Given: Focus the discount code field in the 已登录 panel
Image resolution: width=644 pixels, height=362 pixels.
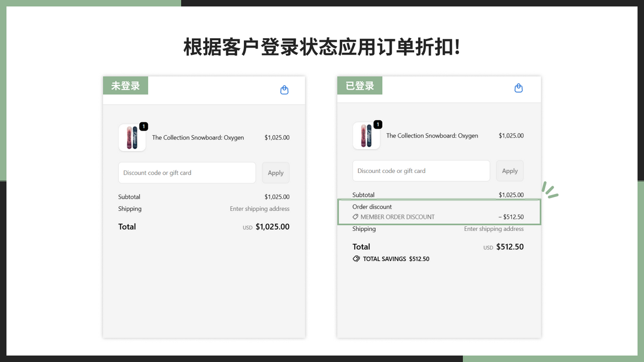Looking at the screenshot, I should [421, 171].
